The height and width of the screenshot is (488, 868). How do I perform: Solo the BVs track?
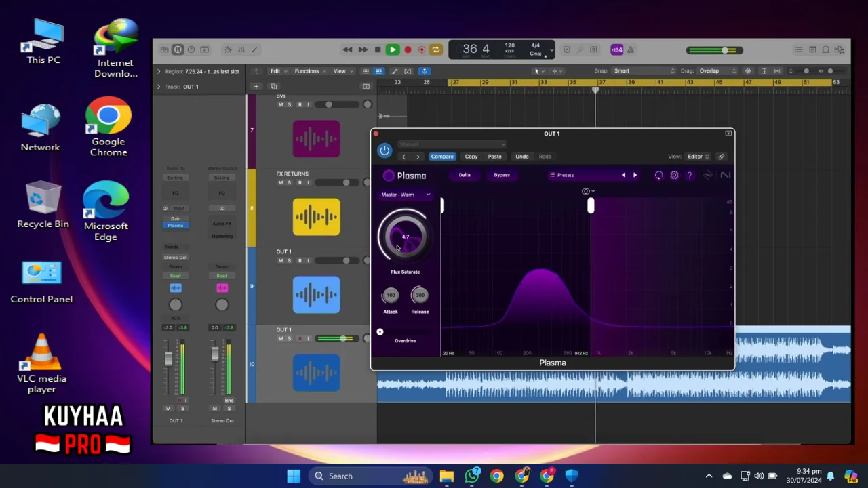point(290,104)
